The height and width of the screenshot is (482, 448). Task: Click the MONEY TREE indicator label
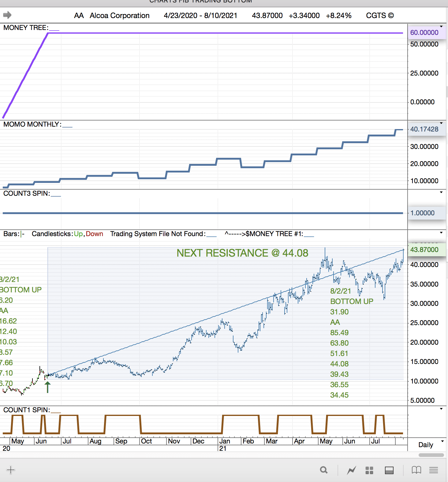[x=26, y=28]
